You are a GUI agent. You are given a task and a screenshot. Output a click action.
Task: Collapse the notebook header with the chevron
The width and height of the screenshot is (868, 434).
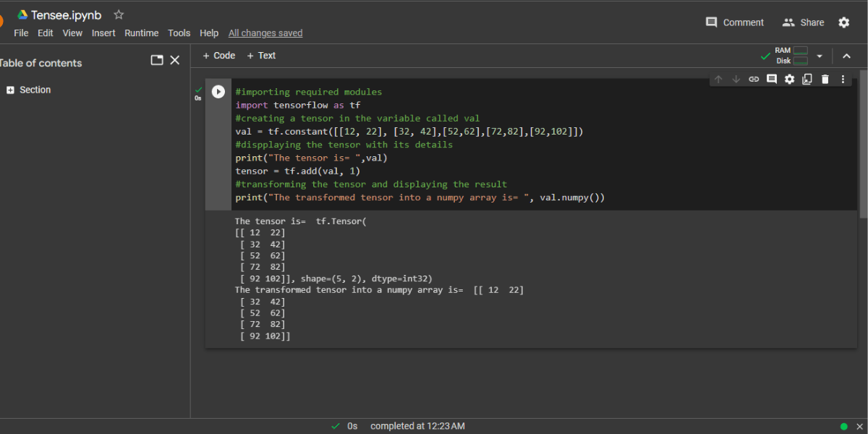click(x=846, y=55)
